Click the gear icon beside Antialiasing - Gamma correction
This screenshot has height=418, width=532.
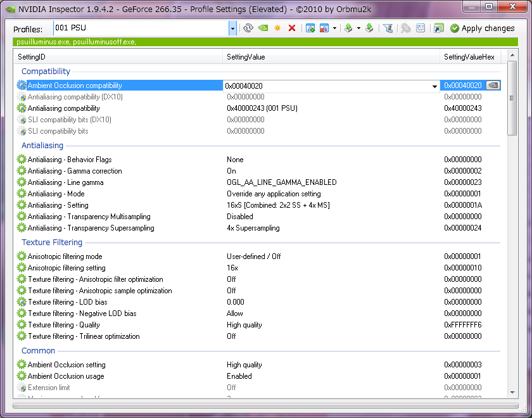coord(22,171)
